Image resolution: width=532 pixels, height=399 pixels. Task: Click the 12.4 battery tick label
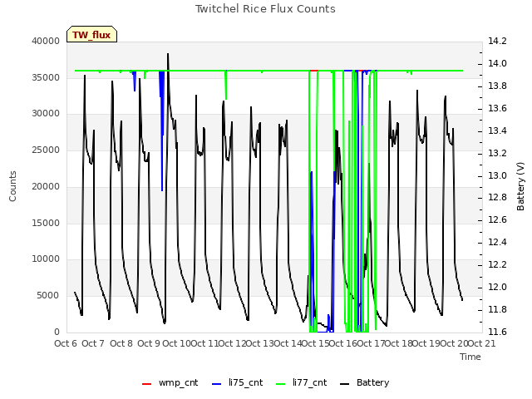pyautogui.click(x=497, y=242)
